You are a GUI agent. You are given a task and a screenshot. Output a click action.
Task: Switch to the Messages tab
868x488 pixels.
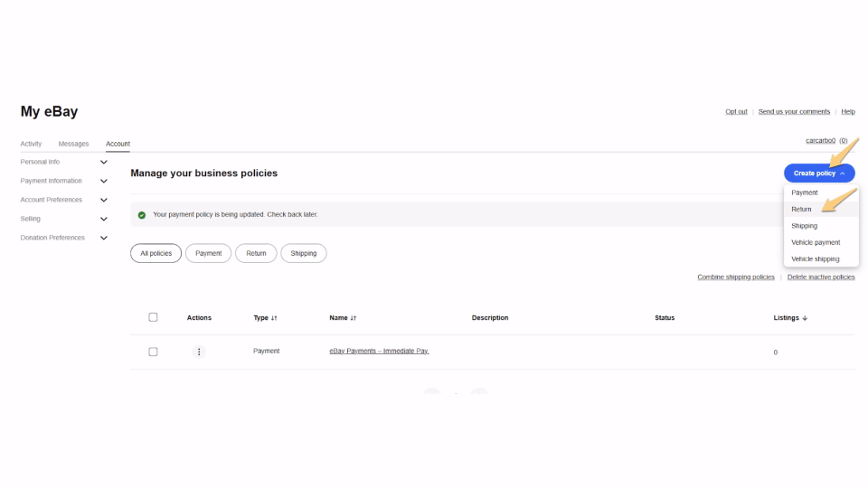pyautogui.click(x=73, y=144)
